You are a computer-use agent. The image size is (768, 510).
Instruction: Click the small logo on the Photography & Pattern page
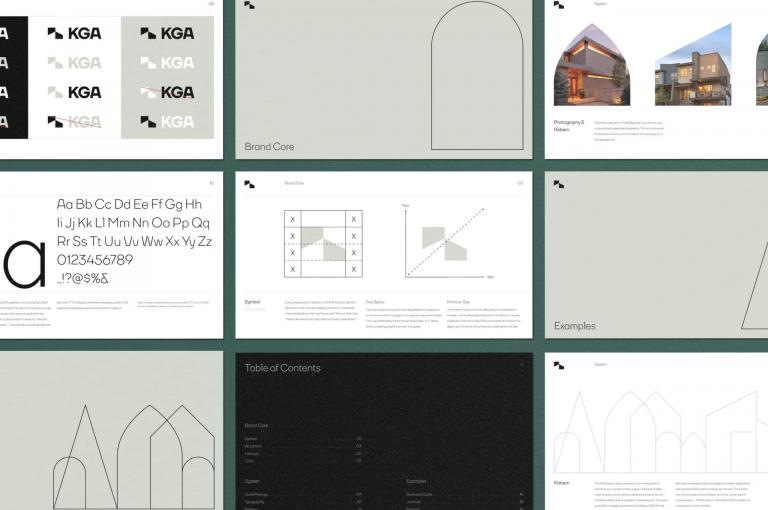(x=559, y=5)
